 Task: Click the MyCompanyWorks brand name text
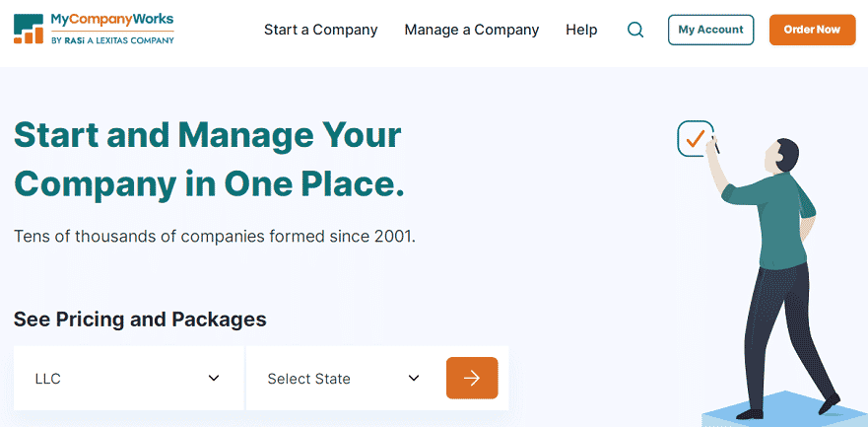tap(112, 20)
